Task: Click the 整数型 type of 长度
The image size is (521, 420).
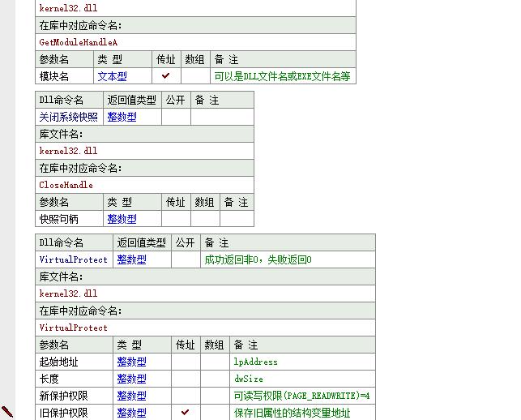Action: click(x=131, y=379)
